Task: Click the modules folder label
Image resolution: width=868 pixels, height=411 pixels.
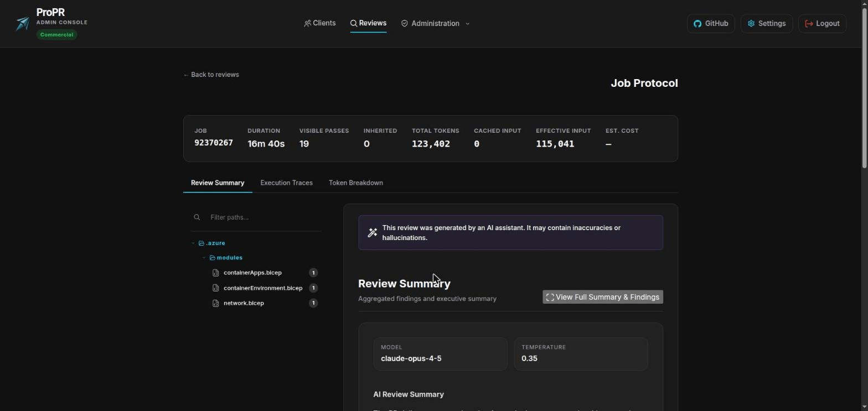Action: (x=230, y=258)
